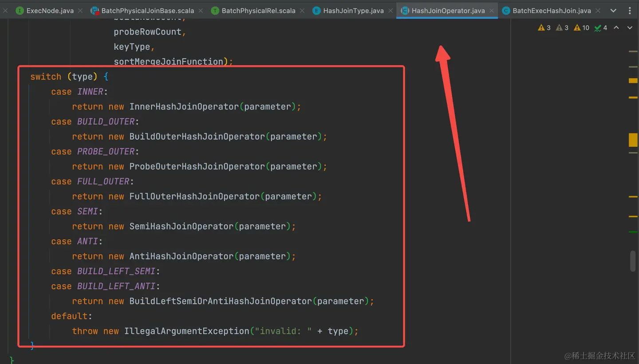
Task: Click the large yellow warning stripe marker
Action: (x=633, y=140)
